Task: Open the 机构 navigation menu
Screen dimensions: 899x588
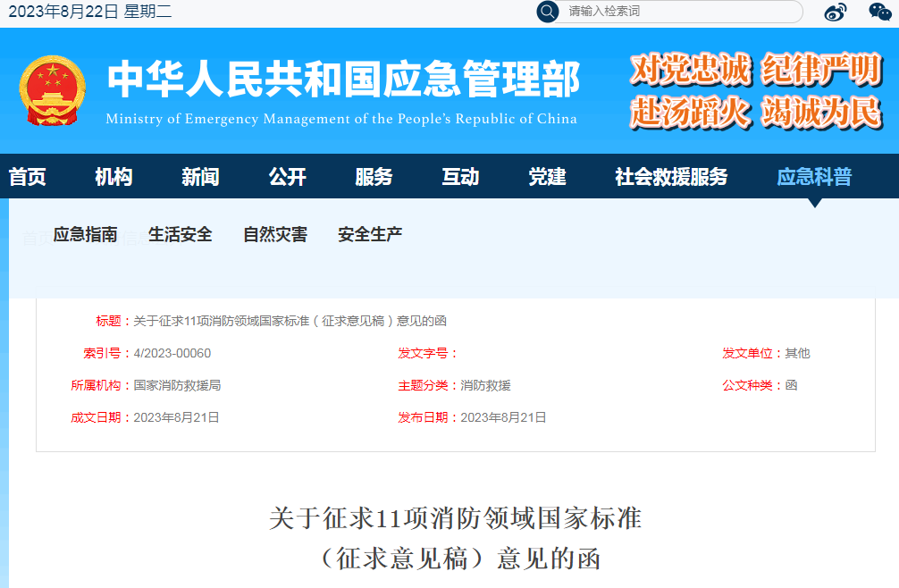Action: click(113, 177)
